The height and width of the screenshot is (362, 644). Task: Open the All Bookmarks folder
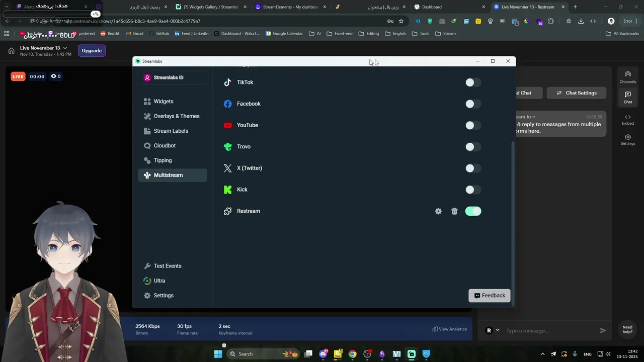(x=622, y=34)
